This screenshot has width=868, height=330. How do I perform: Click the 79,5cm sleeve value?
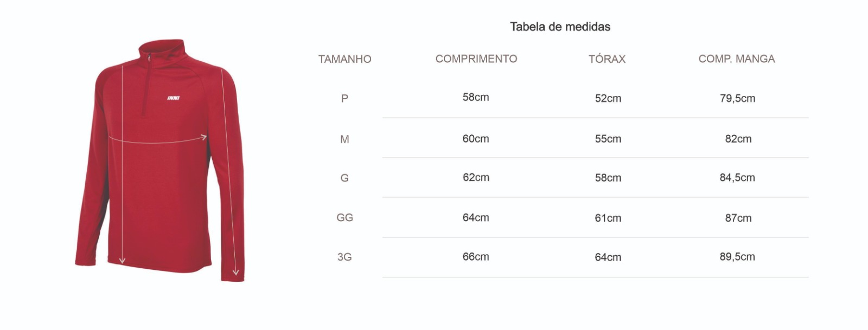click(x=737, y=98)
